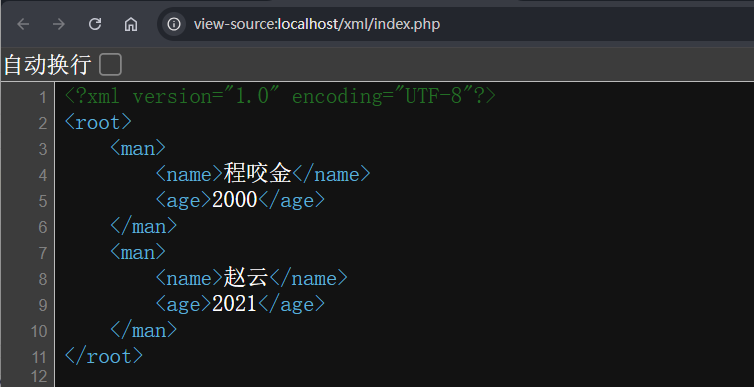Click the first opening man tag
This screenshot has height=387, width=754.
point(138,148)
